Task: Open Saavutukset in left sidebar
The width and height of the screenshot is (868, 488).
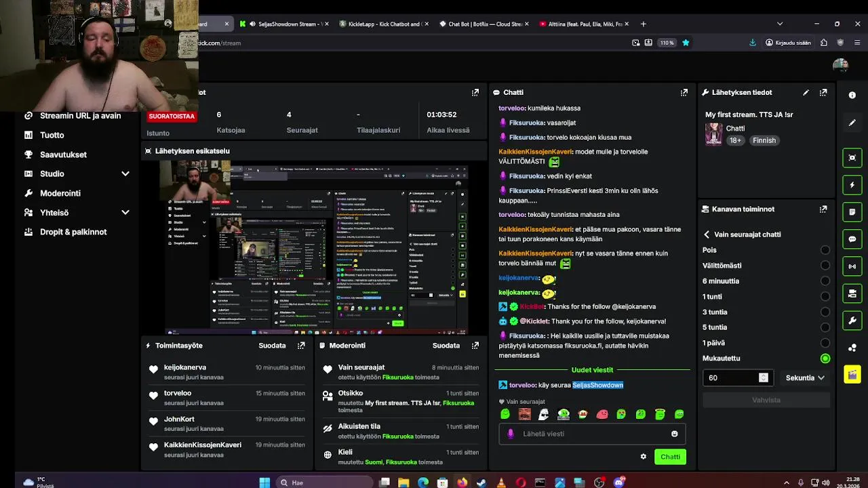Action: coord(63,155)
